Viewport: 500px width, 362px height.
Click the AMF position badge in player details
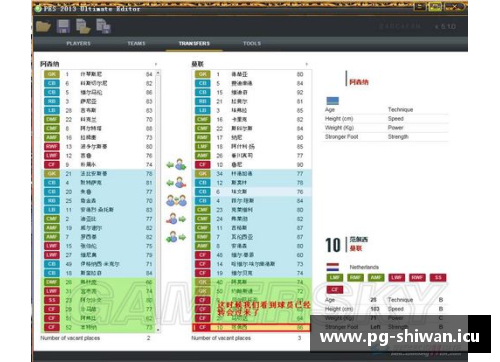376,277
